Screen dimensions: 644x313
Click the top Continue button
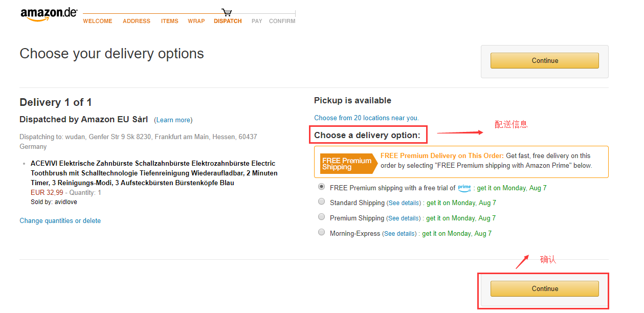pos(544,60)
